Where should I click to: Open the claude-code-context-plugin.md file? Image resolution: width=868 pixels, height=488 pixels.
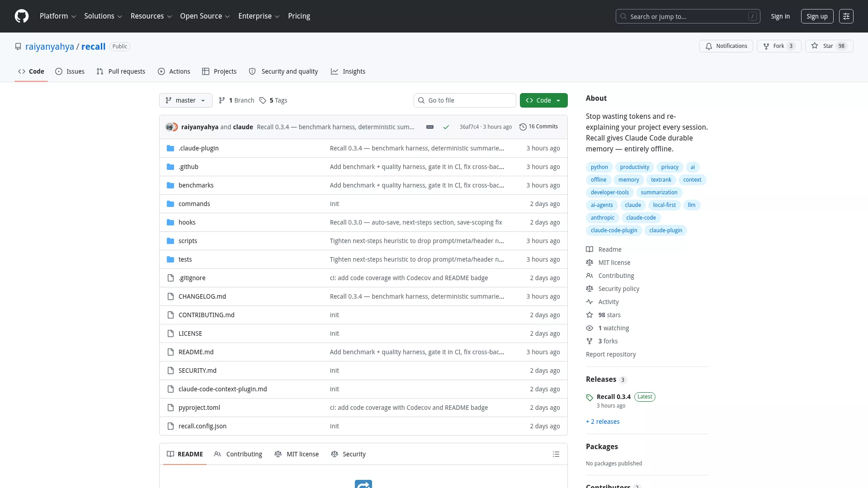pos(223,389)
